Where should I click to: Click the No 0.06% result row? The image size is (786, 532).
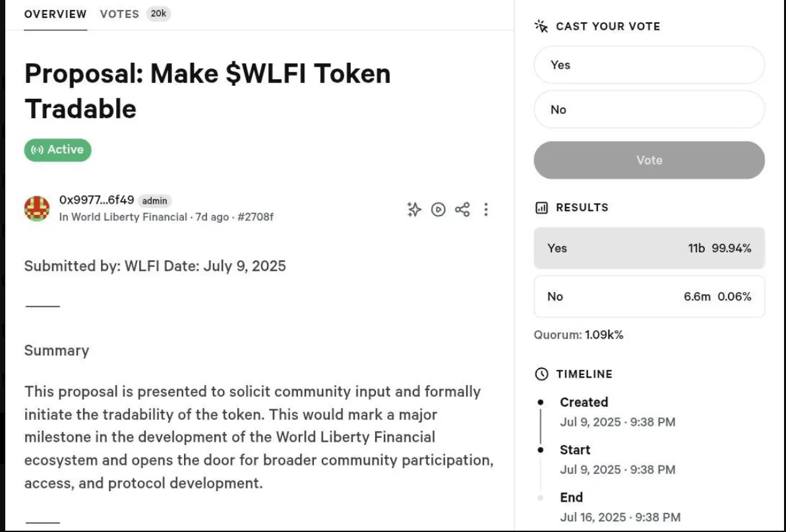click(649, 297)
